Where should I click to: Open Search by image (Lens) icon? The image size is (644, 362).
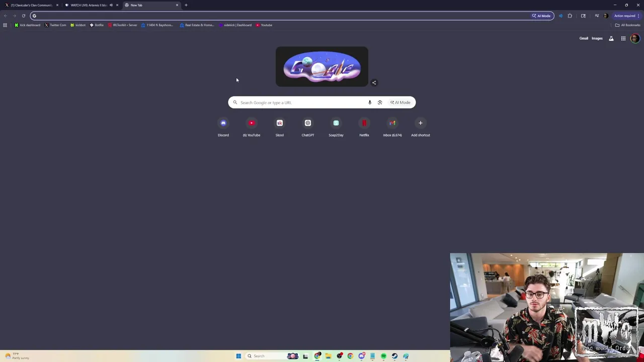380,103
